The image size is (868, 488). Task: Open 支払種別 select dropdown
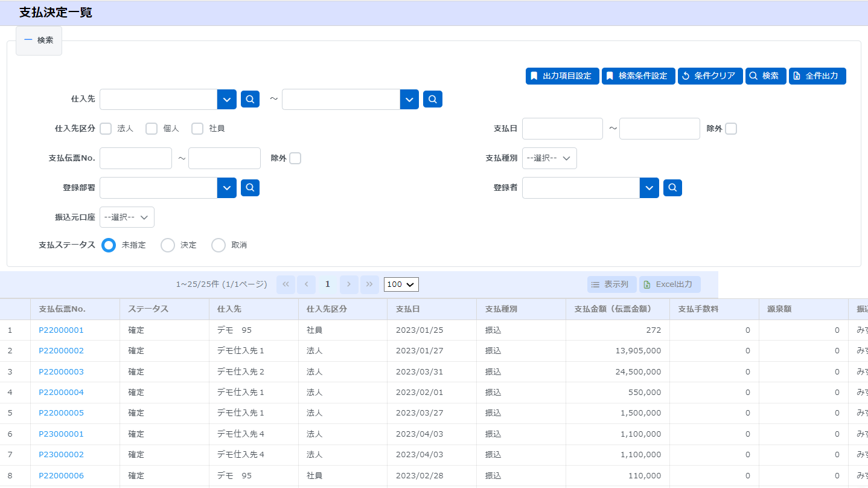(549, 158)
